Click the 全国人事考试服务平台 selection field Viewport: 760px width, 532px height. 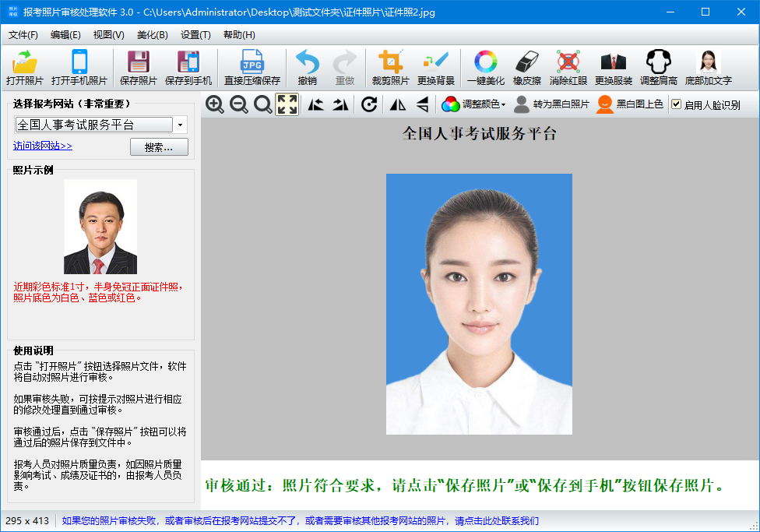click(x=94, y=125)
